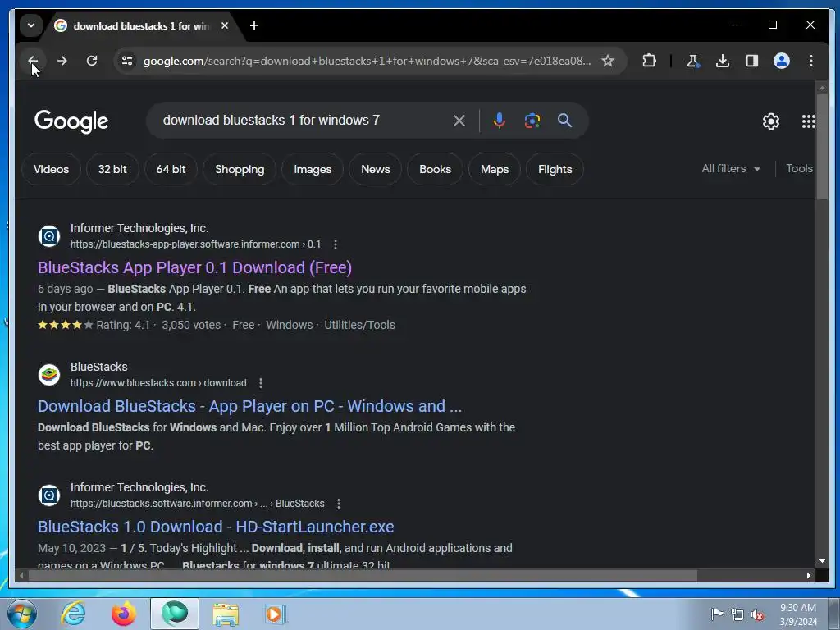The width and height of the screenshot is (840, 630).
Task: Show the Downloads toolbar icon
Action: click(722, 61)
